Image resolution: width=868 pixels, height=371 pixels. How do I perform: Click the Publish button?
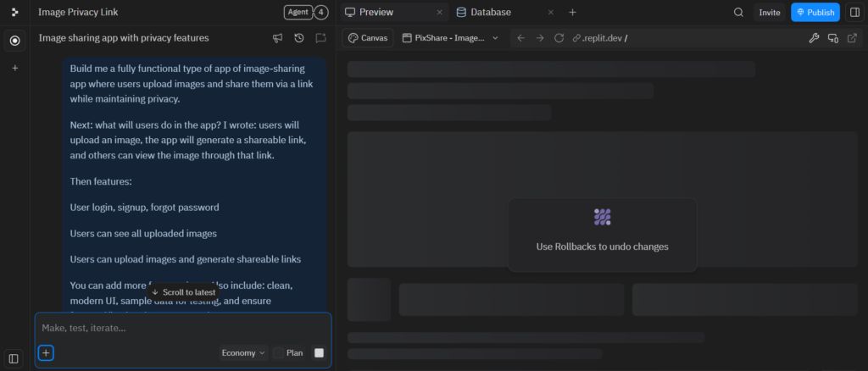coord(815,13)
